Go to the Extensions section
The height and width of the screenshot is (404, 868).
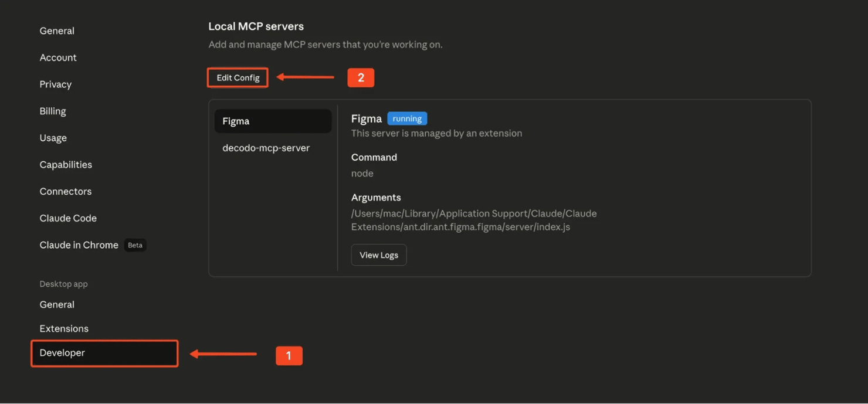64,329
